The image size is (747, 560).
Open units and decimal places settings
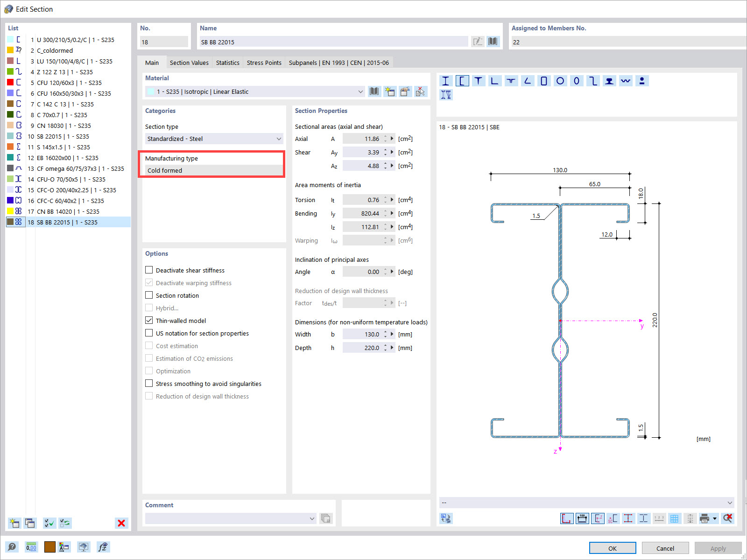(31, 547)
